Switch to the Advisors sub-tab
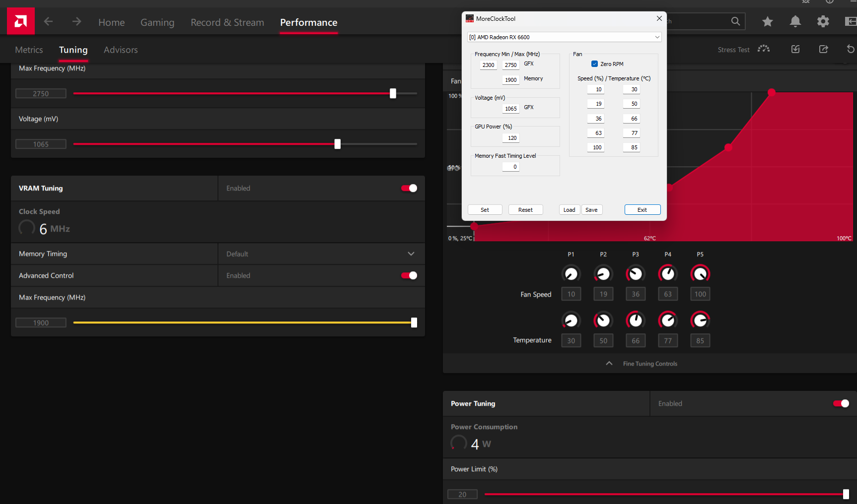This screenshot has width=857, height=504. coord(121,50)
